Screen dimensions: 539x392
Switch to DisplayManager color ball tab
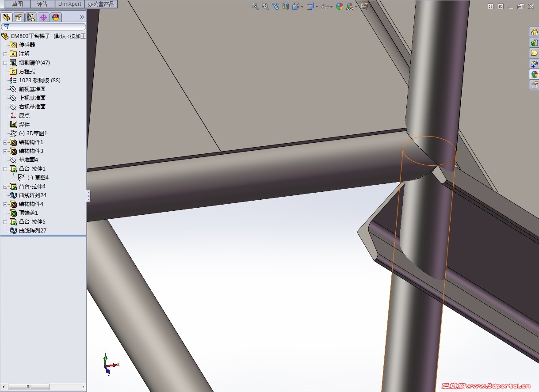click(x=56, y=17)
